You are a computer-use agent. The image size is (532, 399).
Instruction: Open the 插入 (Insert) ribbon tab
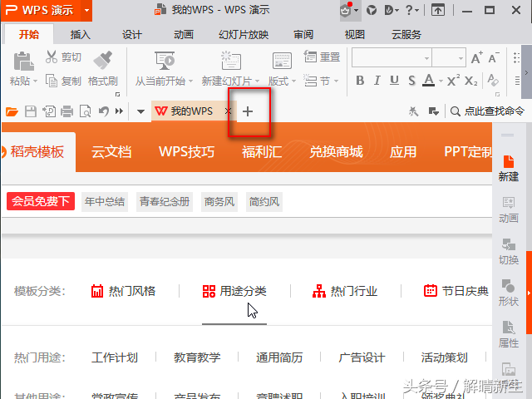(80, 34)
